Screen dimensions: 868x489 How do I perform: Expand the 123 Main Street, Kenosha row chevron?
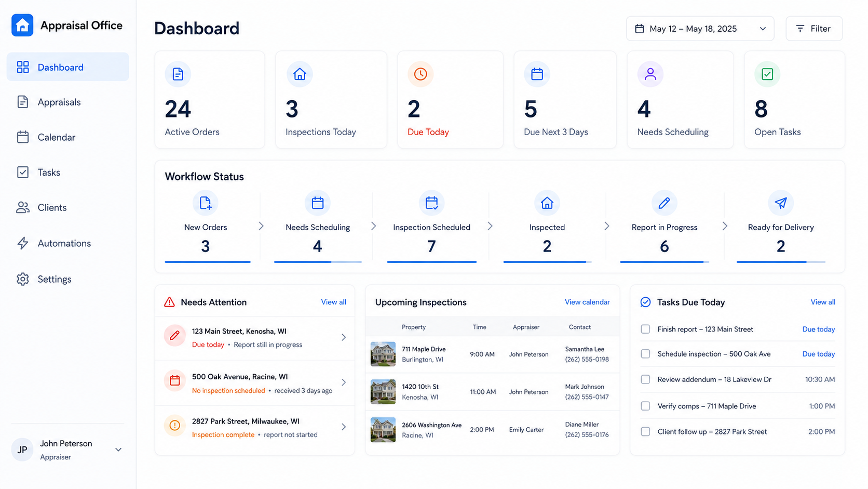(x=344, y=337)
